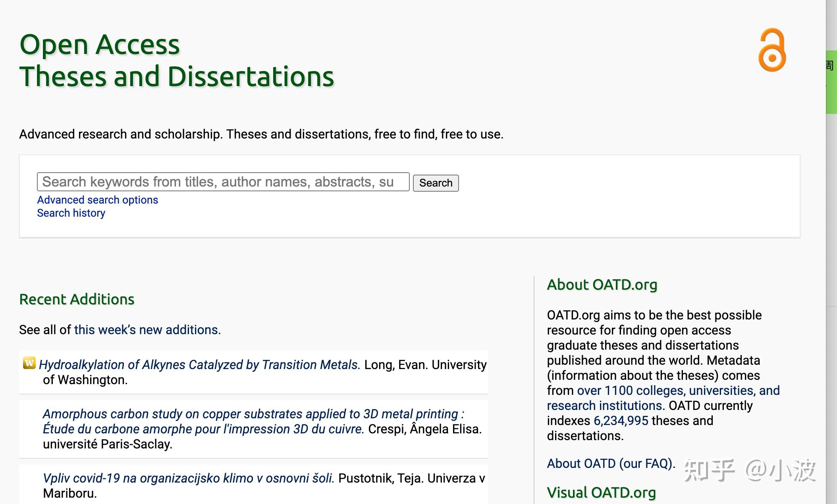
Task: Open the Search history link
Action: click(71, 213)
